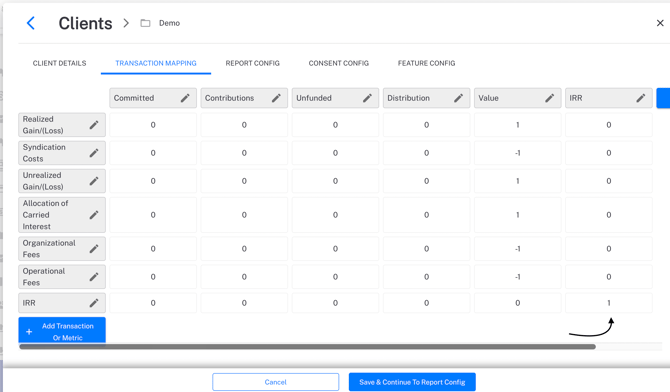Click the Cancel button
The image size is (670, 392).
(x=276, y=382)
